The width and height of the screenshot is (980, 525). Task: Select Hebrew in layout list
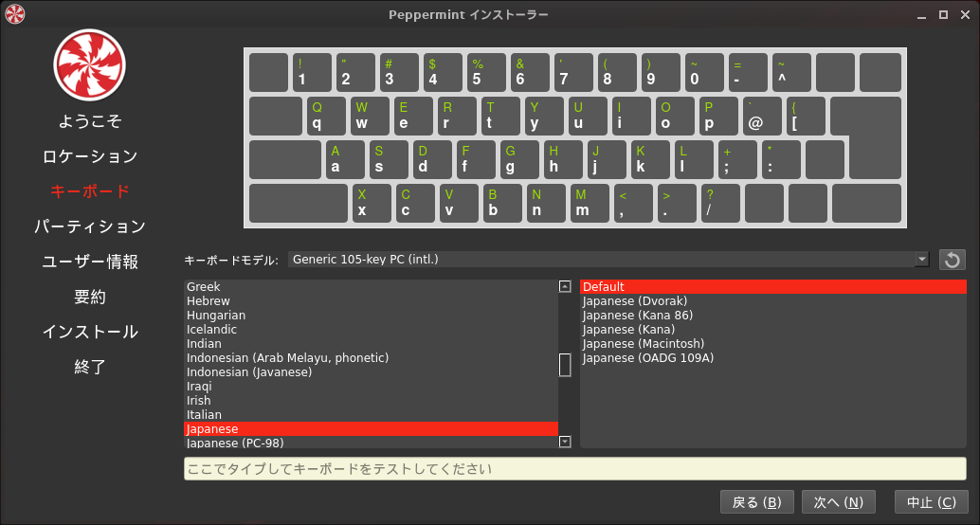pyautogui.click(x=372, y=301)
